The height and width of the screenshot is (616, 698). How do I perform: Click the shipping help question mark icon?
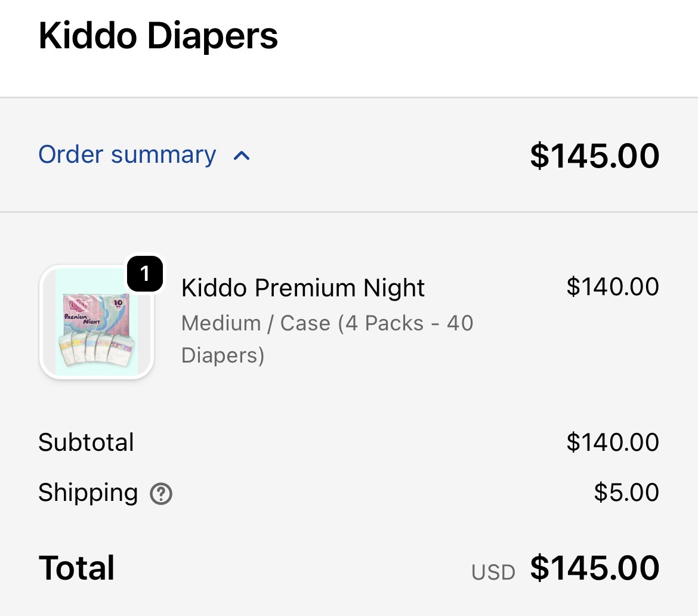(x=161, y=494)
